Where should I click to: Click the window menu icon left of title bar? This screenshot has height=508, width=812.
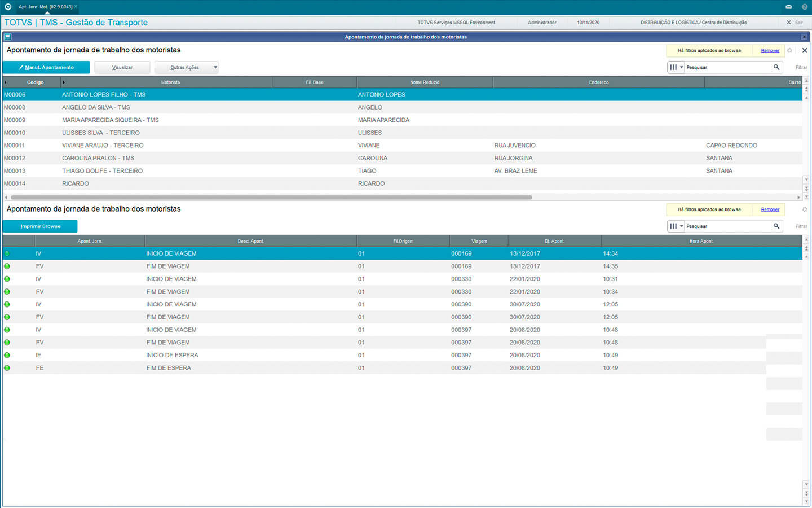[x=7, y=37]
